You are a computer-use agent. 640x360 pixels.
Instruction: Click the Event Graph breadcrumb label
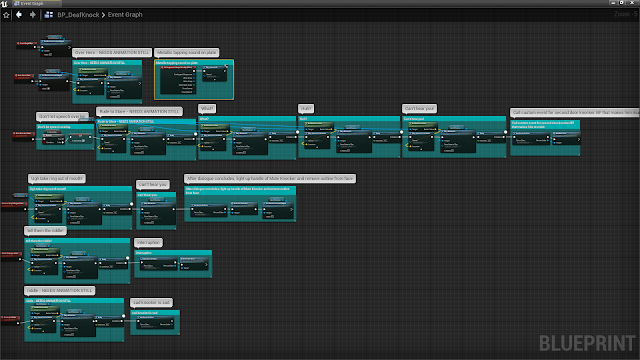click(x=125, y=15)
